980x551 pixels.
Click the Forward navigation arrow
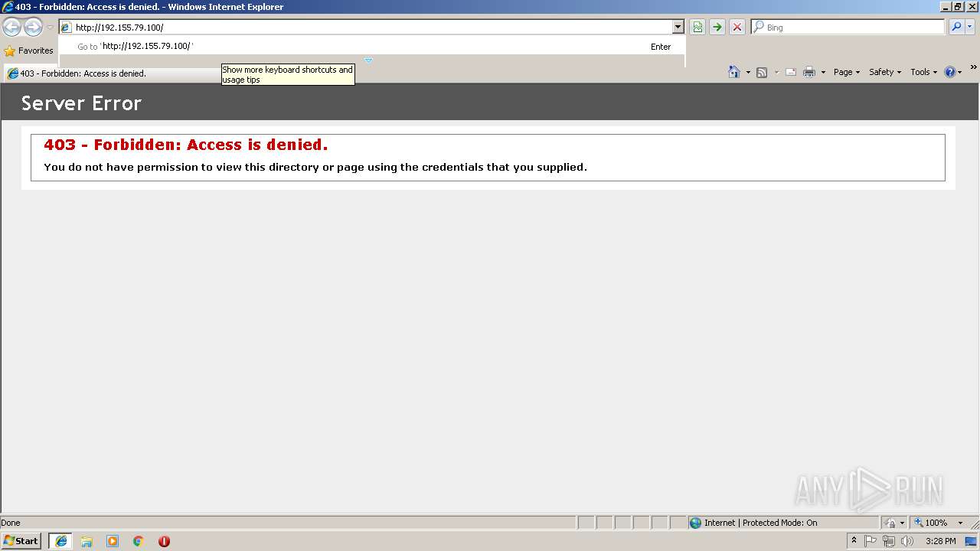coord(33,28)
